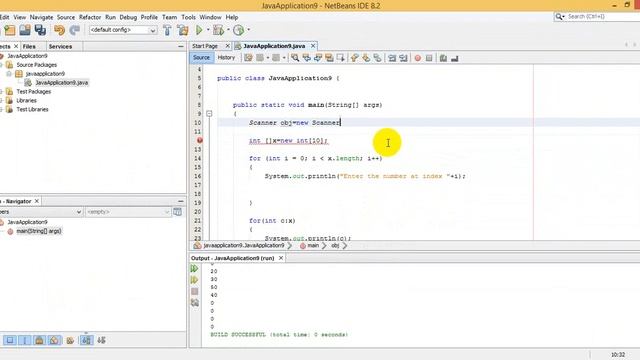Click the Profile Project toolbar icon
The image size is (640, 360).
pos(239,30)
